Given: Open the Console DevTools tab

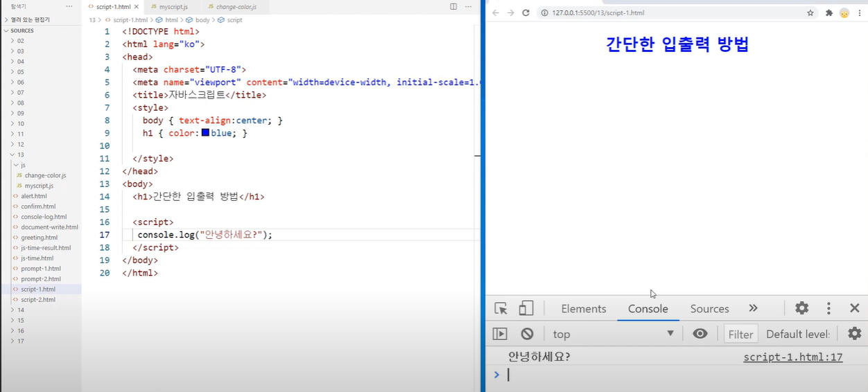Looking at the screenshot, I should click(x=648, y=309).
